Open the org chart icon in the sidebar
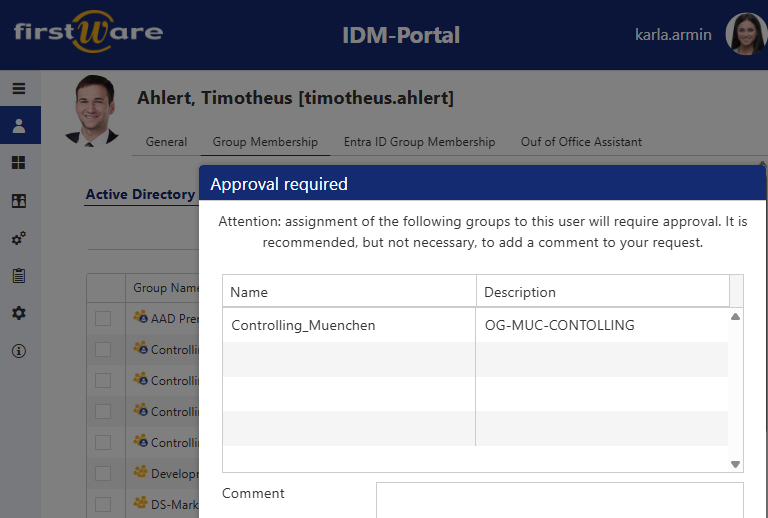Screen dimensions: 768x518 click(19, 201)
